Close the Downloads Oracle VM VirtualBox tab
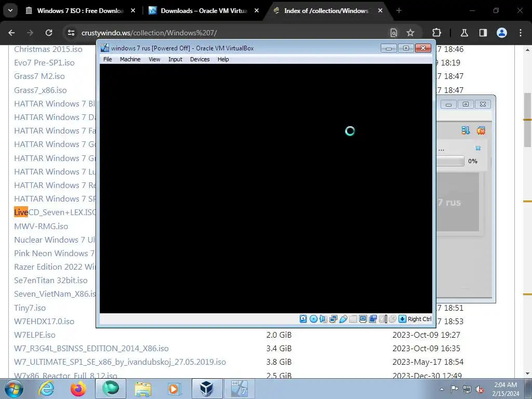Viewport: 532px width, 399px height. coord(257,10)
